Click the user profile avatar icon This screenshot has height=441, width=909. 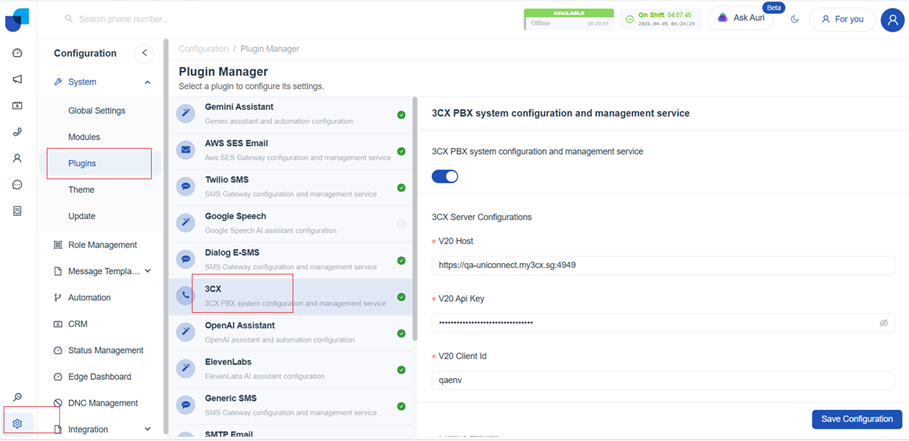[x=892, y=19]
